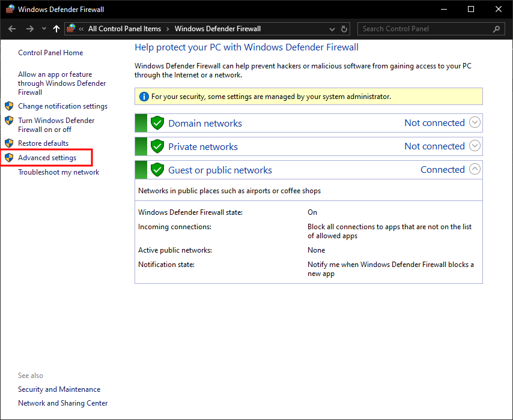Open Advanced settings
The image size is (513, 420).
pyautogui.click(x=47, y=158)
